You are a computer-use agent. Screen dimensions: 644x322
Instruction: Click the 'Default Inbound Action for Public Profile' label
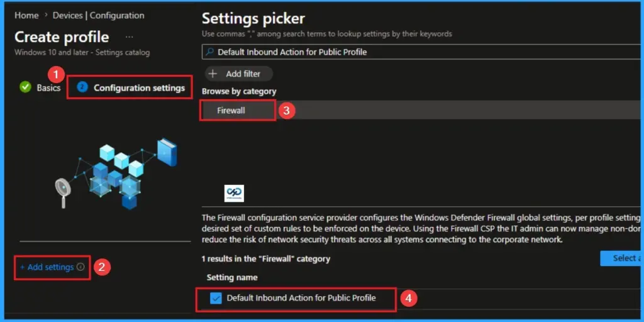point(301,297)
